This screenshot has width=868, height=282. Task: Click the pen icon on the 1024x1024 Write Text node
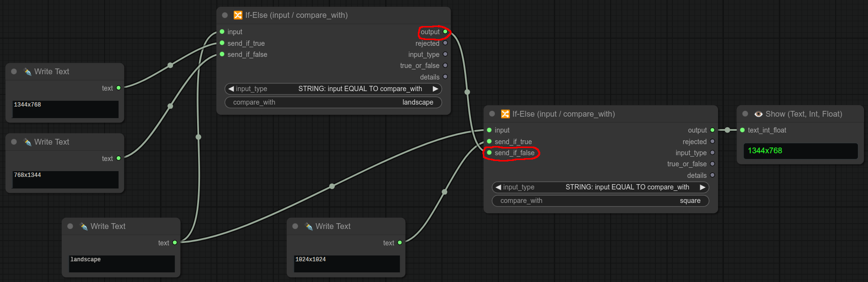309,227
